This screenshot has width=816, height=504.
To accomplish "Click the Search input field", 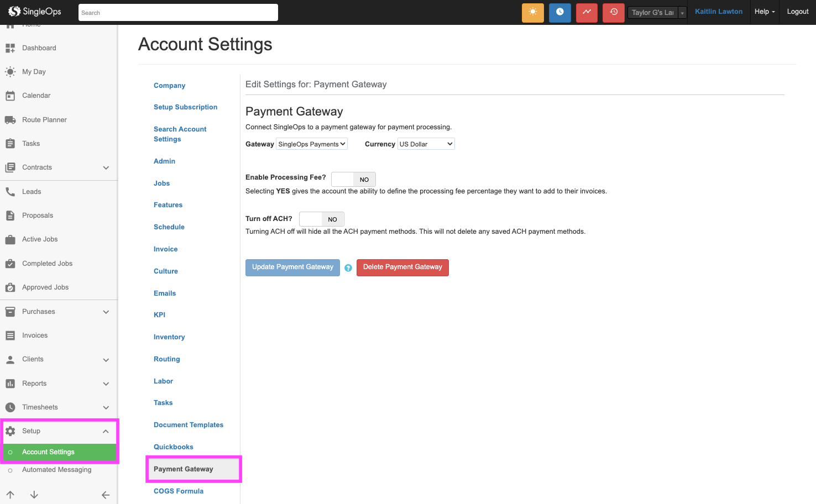I will click(178, 13).
